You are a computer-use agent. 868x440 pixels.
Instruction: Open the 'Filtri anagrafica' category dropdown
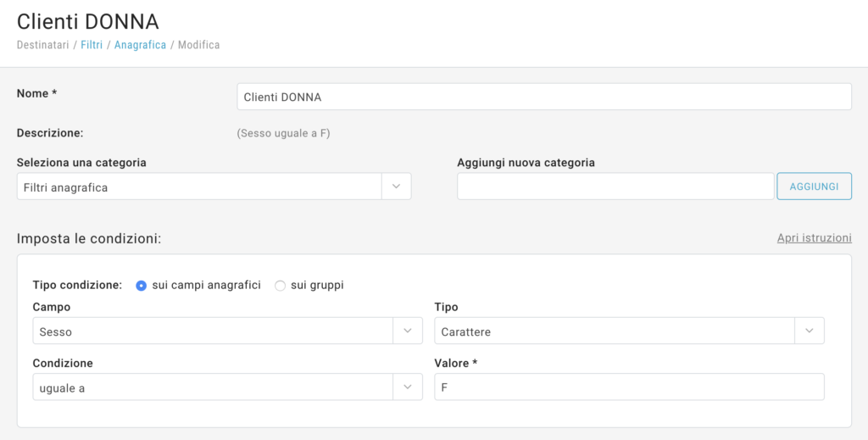click(199, 187)
